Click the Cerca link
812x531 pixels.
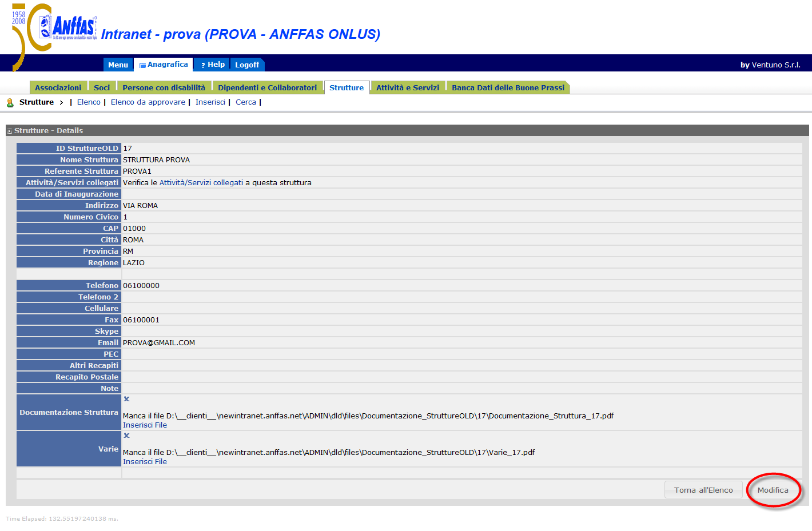click(x=246, y=102)
